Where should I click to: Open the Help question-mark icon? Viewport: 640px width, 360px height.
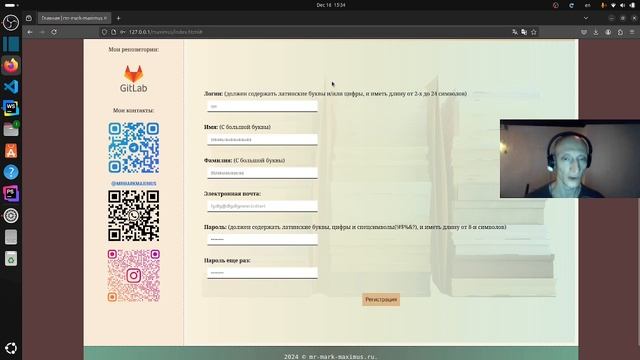11,172
